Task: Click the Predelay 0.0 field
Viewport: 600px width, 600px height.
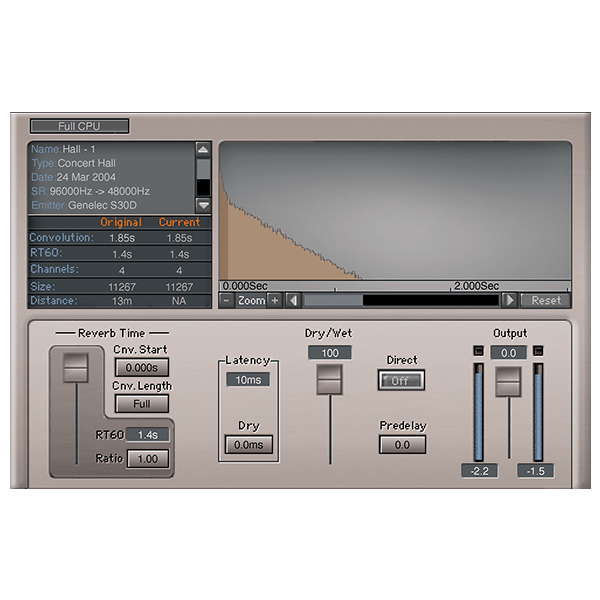Action: click(402, 445)
